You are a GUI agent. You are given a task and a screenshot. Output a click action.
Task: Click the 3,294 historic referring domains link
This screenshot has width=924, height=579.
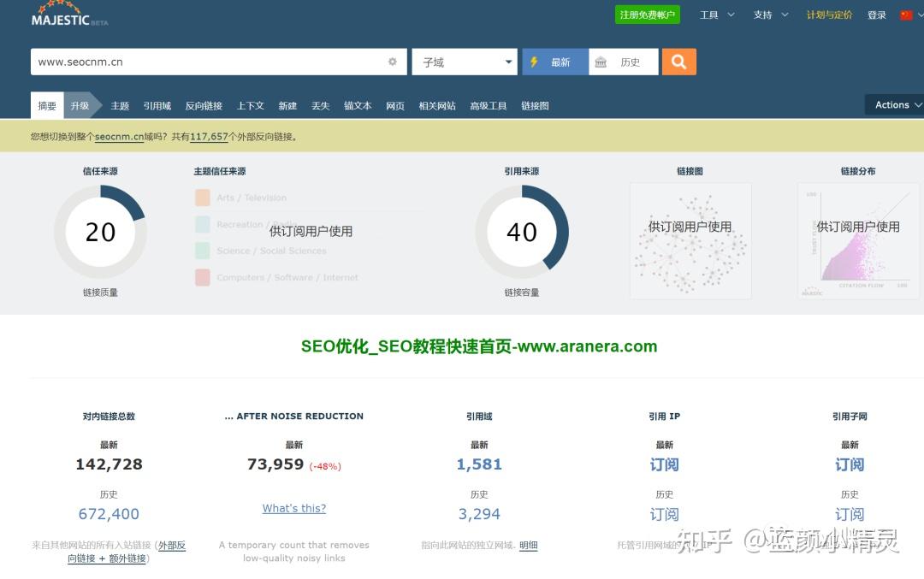[x=479, y=514]
